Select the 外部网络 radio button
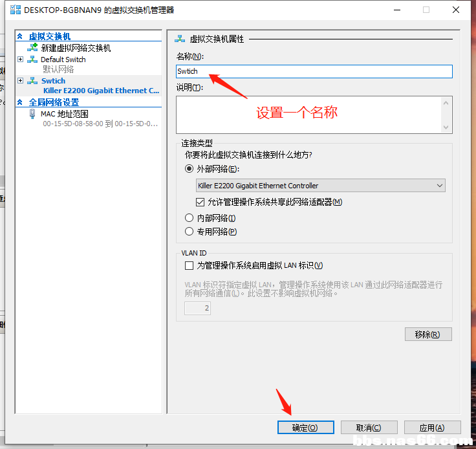The height and width of the screenshot is (449, 476). [189, 169]
